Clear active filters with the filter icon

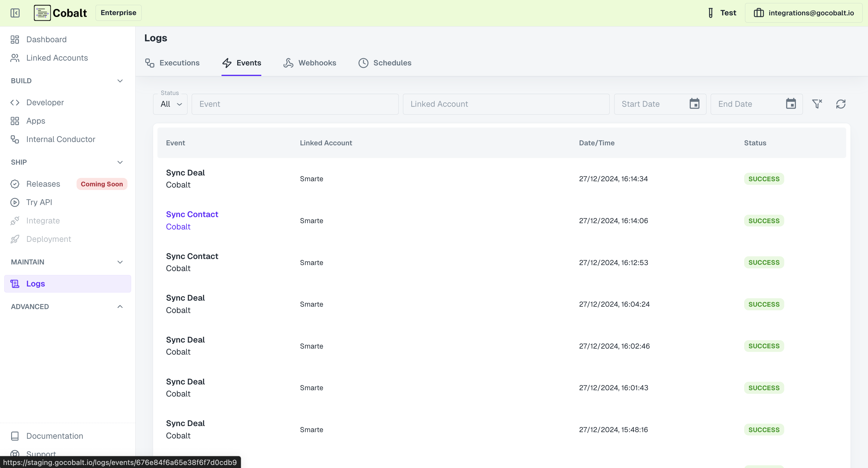[817, 103]
